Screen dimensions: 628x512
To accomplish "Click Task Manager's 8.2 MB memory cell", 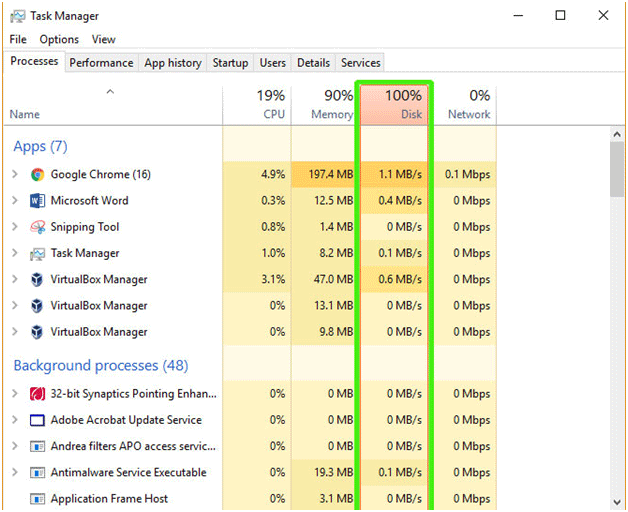I will pos(324,254).
